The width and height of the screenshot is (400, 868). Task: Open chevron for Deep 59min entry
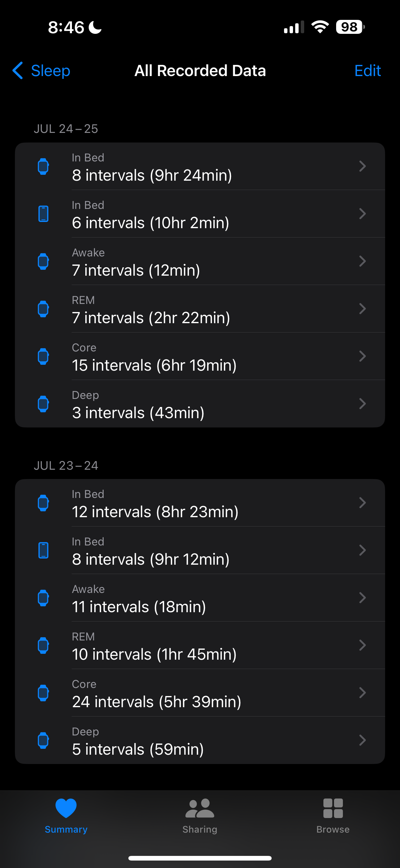(x=362, y=740)
